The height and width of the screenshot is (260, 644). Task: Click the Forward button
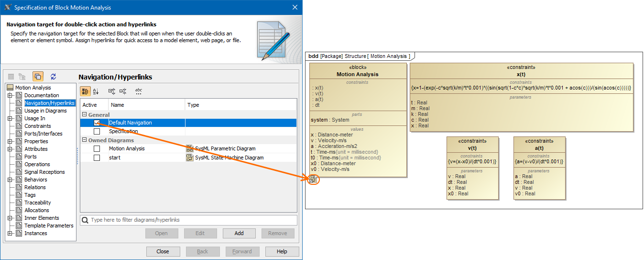coord(242,251)
